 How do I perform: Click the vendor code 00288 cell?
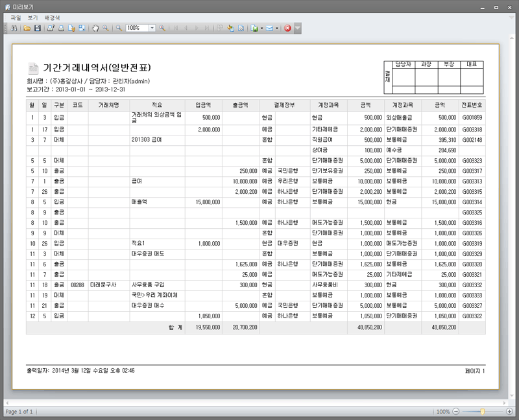click(77, 285)
